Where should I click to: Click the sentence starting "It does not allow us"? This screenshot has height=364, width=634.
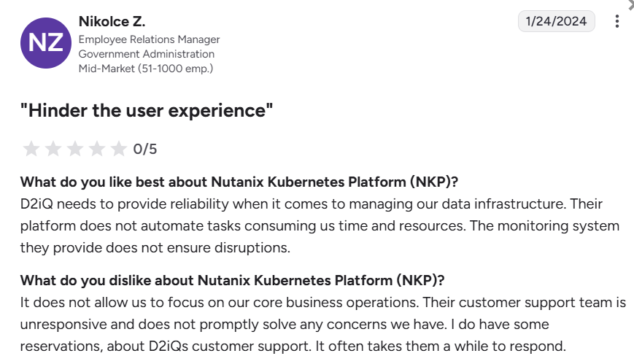tap(219, 303)
